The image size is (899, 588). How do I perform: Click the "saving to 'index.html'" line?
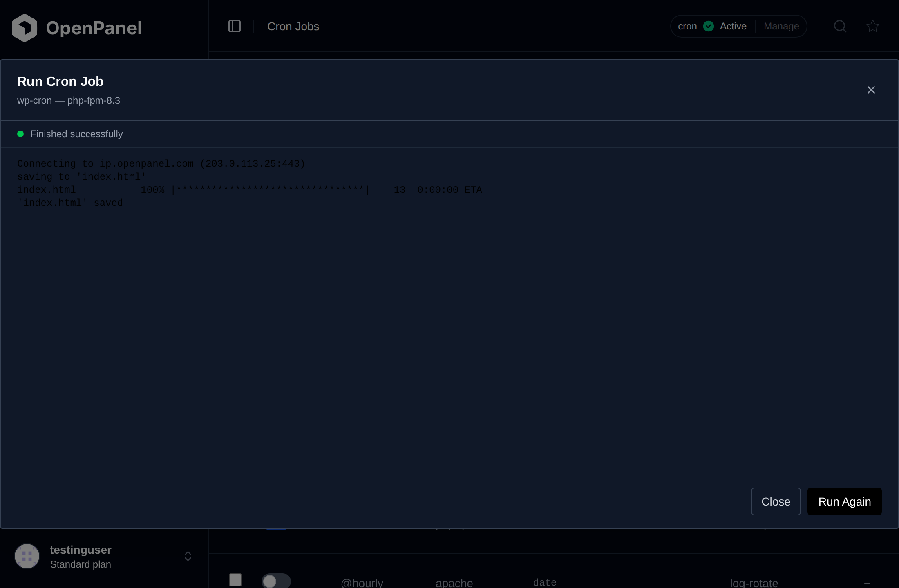(82, 177)
